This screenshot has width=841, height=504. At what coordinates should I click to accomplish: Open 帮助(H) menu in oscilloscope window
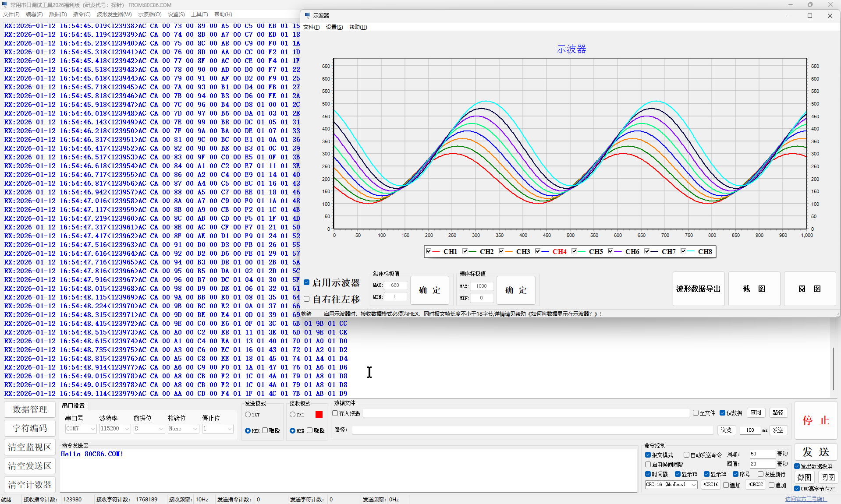(x=358, y=27)
